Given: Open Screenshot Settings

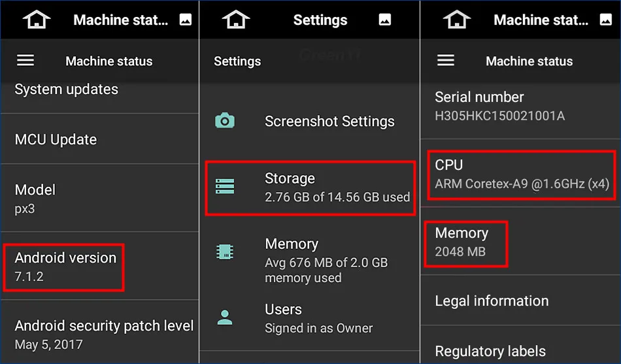Looking at the screenshot, I should click(x=310, y=121).
